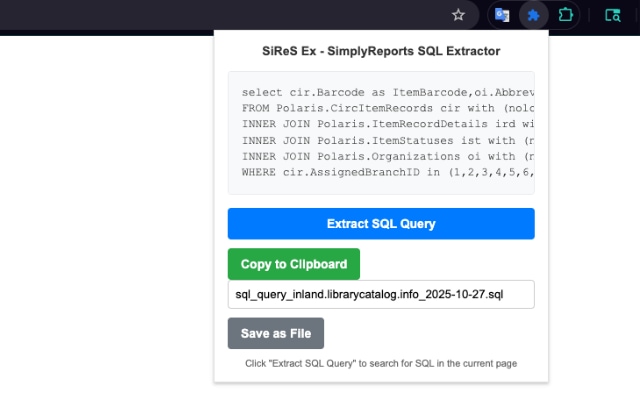Open the browser Extensions menu icon
The height and width of the screenshot is (400, 640).
click(x=566, y=15)
